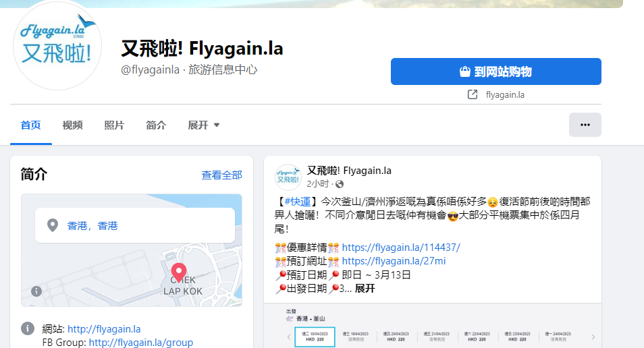Click the info icon beside 網站
Image resolution: width=644 pixels, height=348 pixels.
click(x=28, y=328)
